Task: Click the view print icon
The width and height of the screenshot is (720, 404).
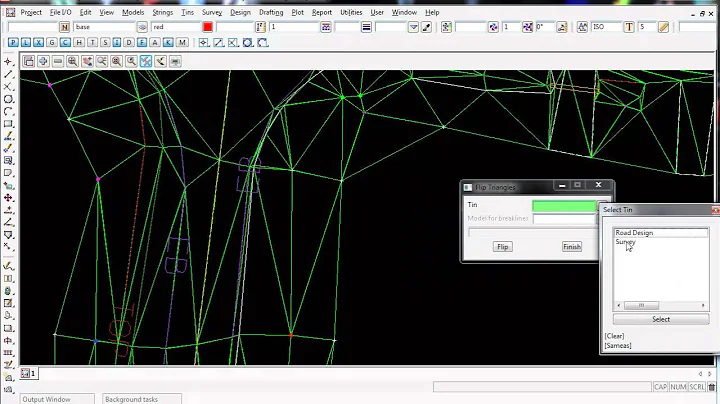Action: coord(175,61)
